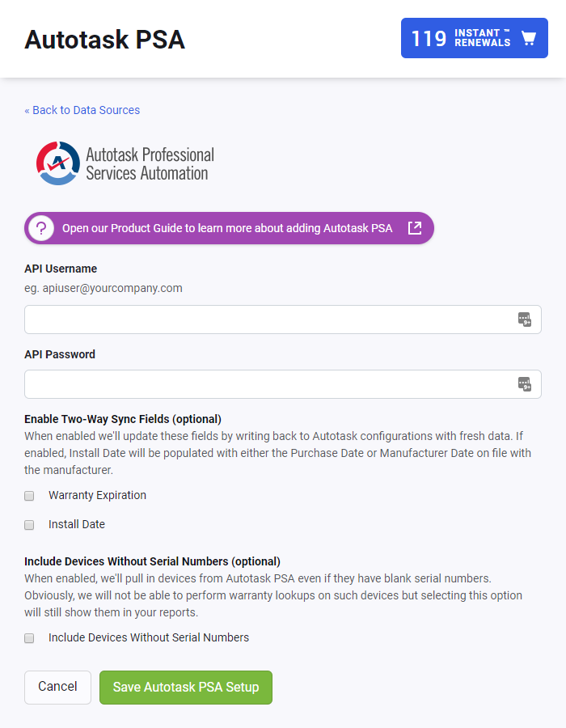Viewport: 566px width, 728px height.
Task: Open the 119 Instant Renewals button
Action: pyautogui.click(x=474, y=38)
